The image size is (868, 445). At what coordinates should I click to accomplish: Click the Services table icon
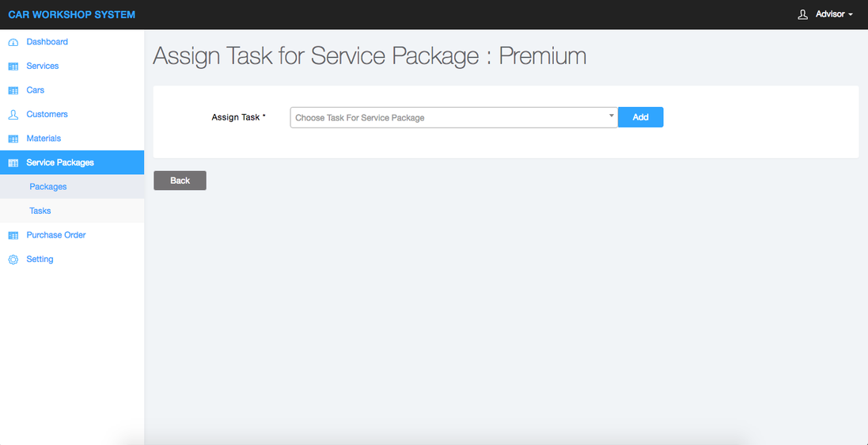click(13, 67)
